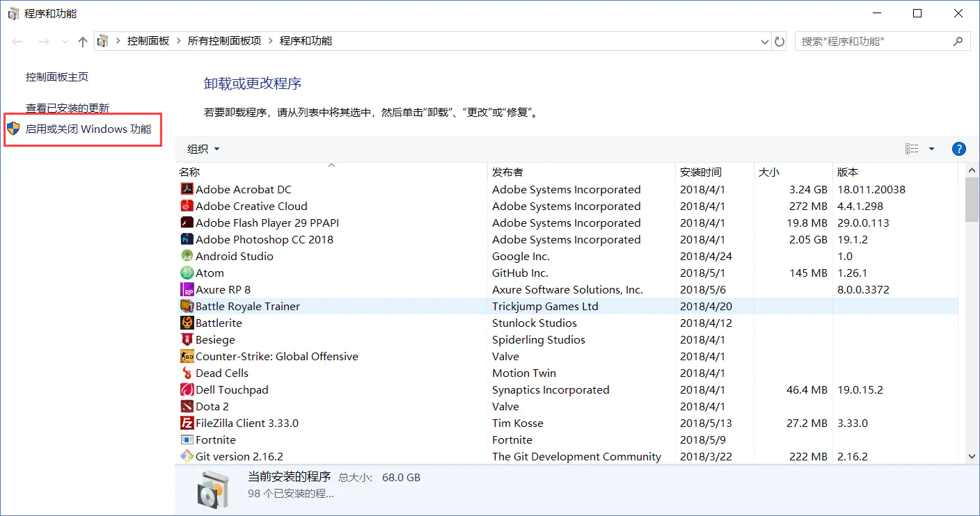Screen dimensions: 980x516
Task: Click the publisher The Git Development Community
Action: (576, 456)
